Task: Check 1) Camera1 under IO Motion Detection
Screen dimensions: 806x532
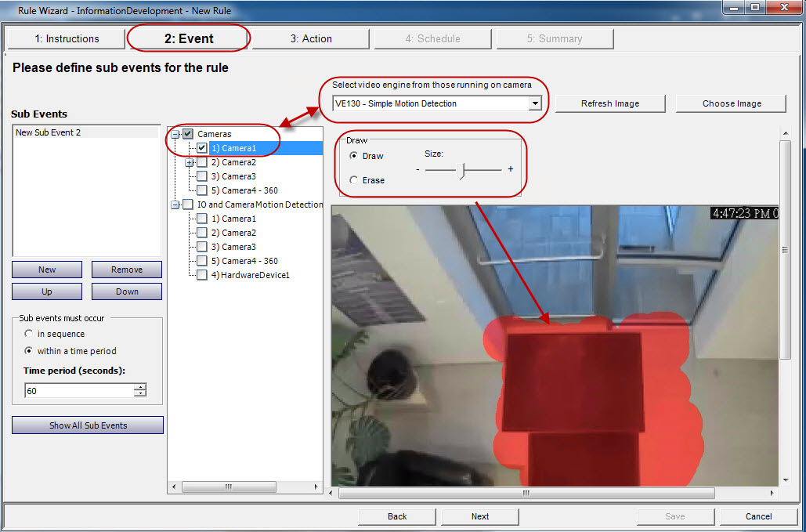Action: (202, 219)
